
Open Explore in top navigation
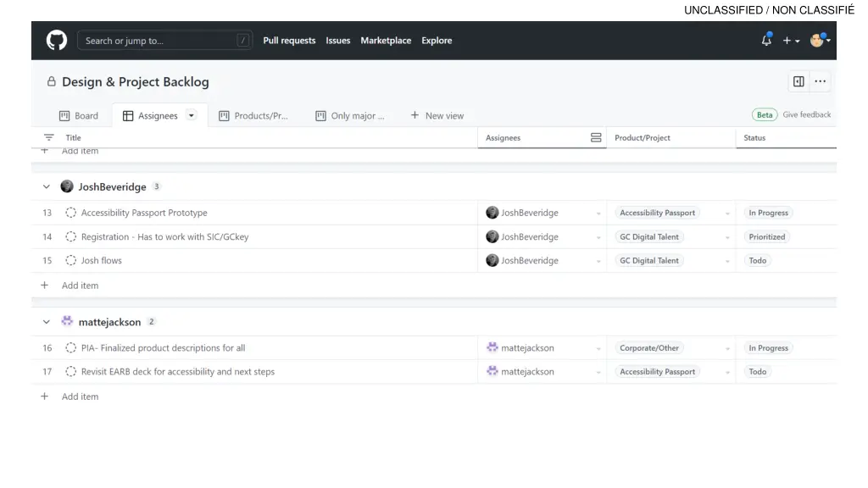tap(437, 41)
